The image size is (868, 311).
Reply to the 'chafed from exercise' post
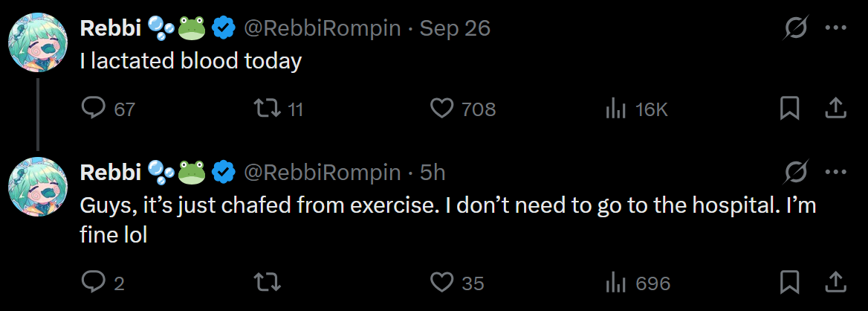point(93,283)
